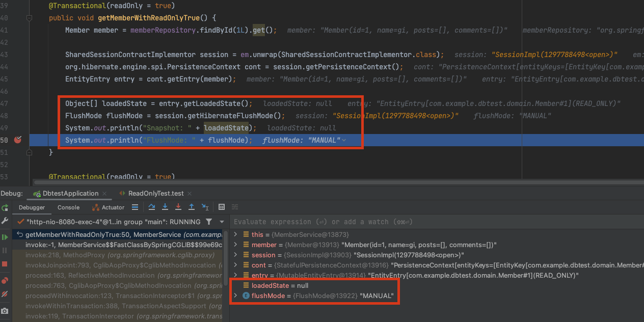The width and height of the screenshot is (644, 322).
Task: Select frame invokeJoinpoint:793, CglibAopProxy
Action: (118, 265)
